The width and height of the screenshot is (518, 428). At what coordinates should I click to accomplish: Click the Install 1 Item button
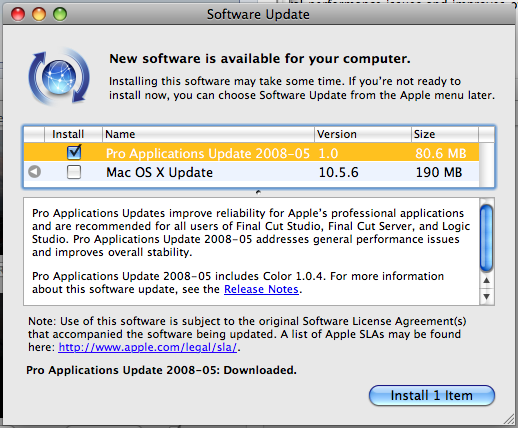pyautogui.click(x=432, y=396)
